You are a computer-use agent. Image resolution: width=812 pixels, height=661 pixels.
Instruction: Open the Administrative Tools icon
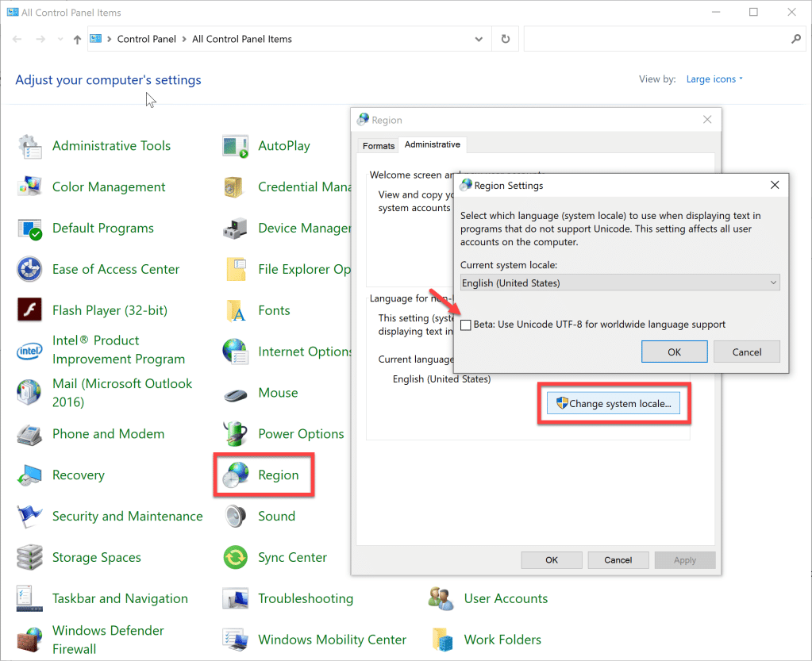tap(29, 146)
